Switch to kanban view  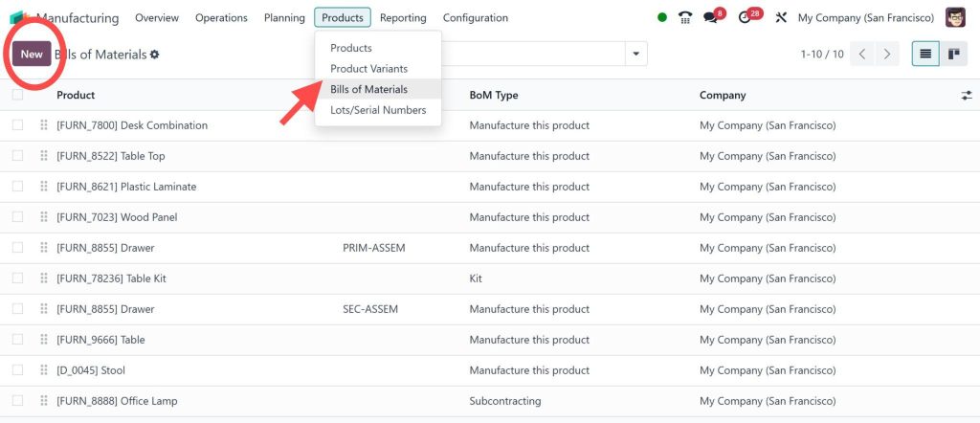(954, 55)
